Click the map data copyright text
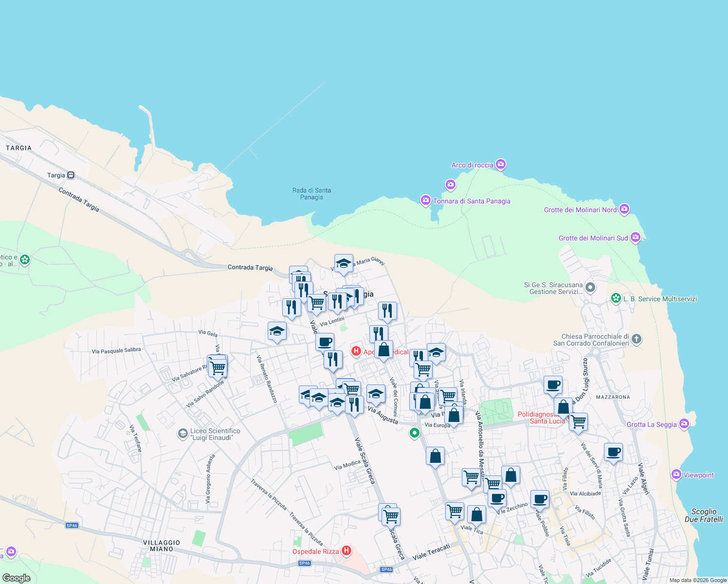Image resolution: width=728 pixels, height=584 pixels. [697, 580]
